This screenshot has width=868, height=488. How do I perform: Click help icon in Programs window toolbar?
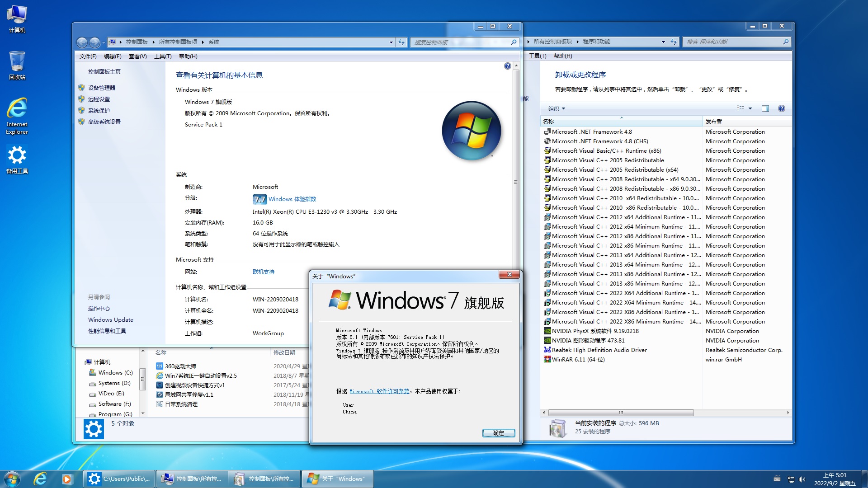pyautogui.click(x=782, y=108)
